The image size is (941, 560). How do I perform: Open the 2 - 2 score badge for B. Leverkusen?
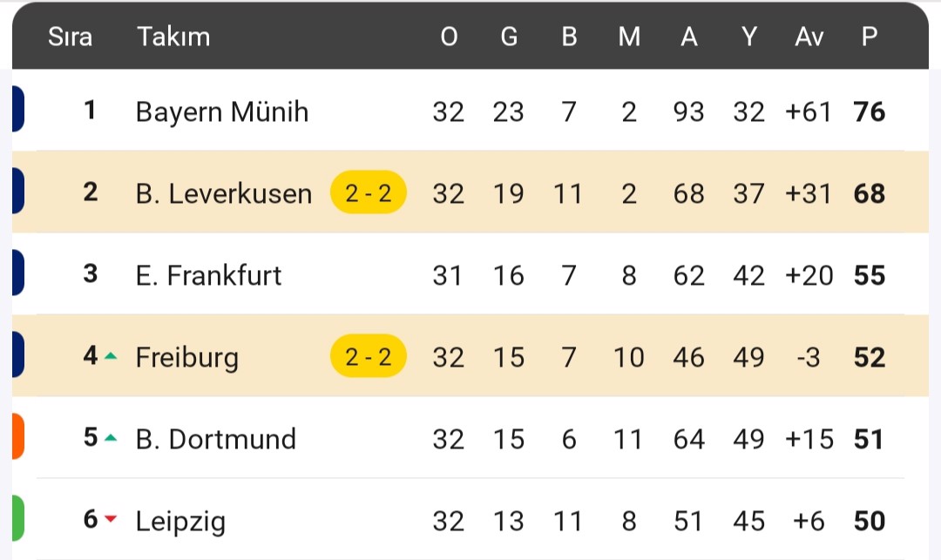coord(369,192)
